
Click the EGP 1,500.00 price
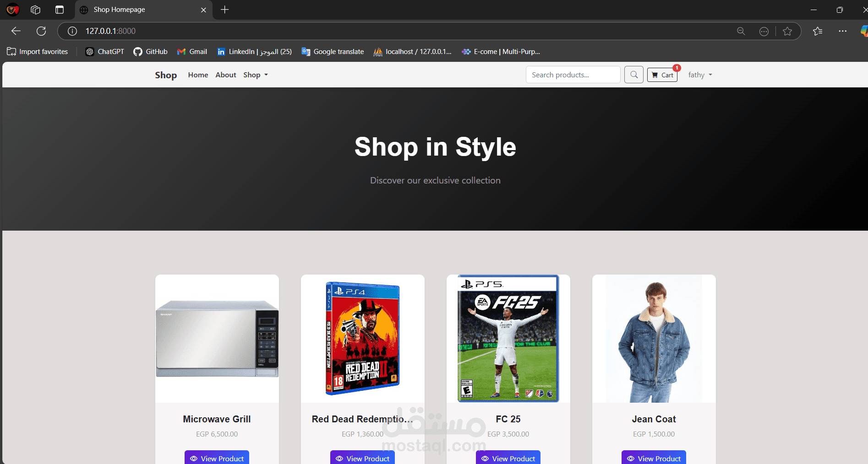(654, 434)
